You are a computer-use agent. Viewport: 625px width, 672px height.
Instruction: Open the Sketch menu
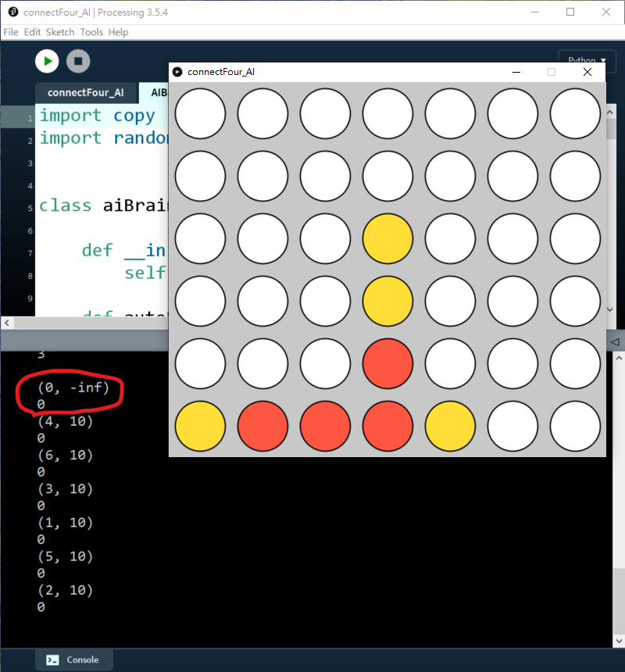[x=60, y=32]
